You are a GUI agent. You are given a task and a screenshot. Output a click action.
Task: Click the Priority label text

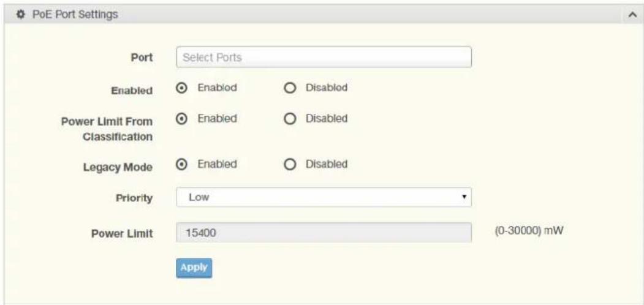click(134, 198)
